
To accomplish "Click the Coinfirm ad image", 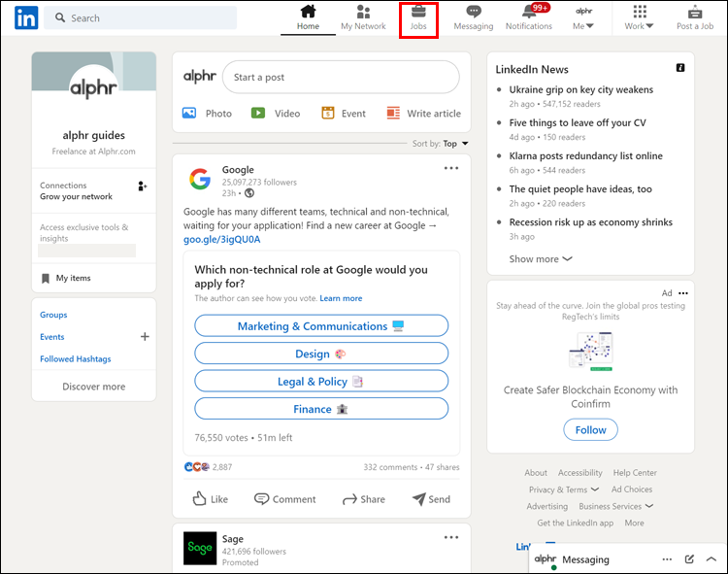I will click(590, 352).
